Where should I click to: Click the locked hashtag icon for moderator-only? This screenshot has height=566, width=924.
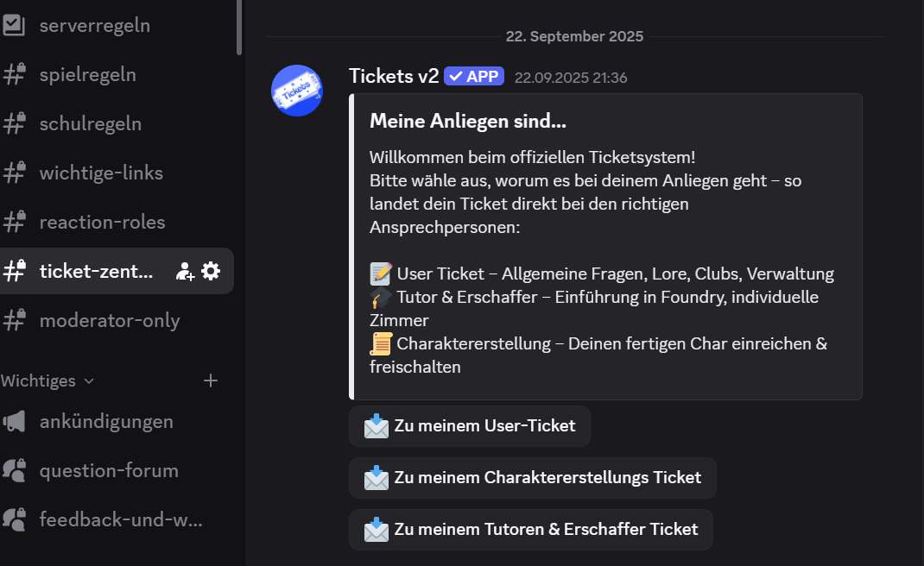coord(14,320)
